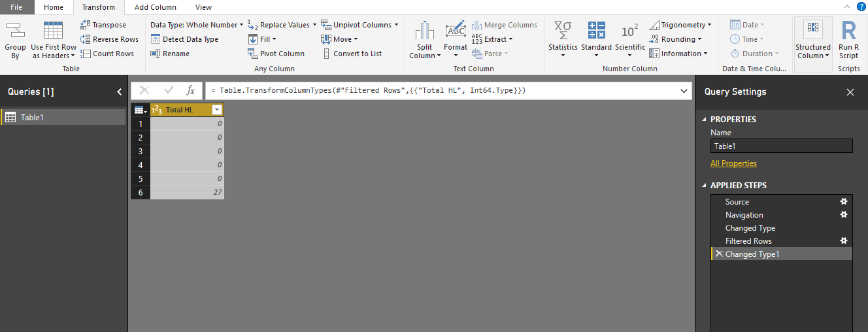This screenshot has width=868, height=332.
Task: Expand the formula bar chevron
Action: point(684,90)
